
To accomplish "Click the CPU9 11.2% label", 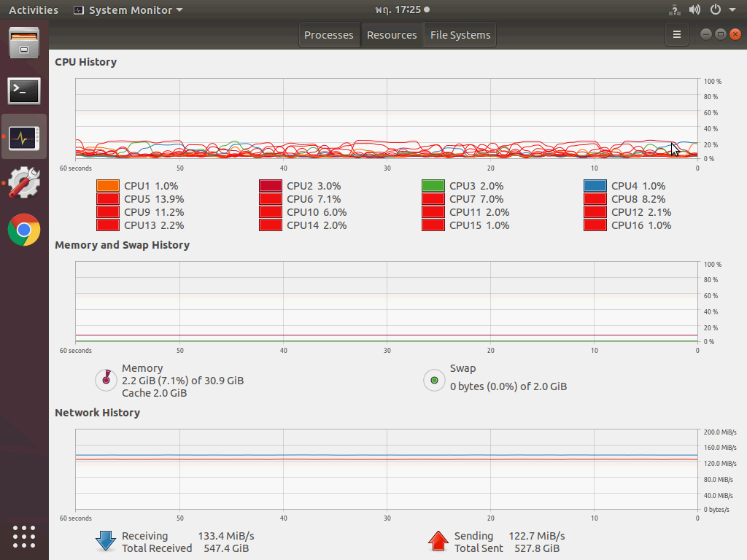I will (x=154, y=212).
